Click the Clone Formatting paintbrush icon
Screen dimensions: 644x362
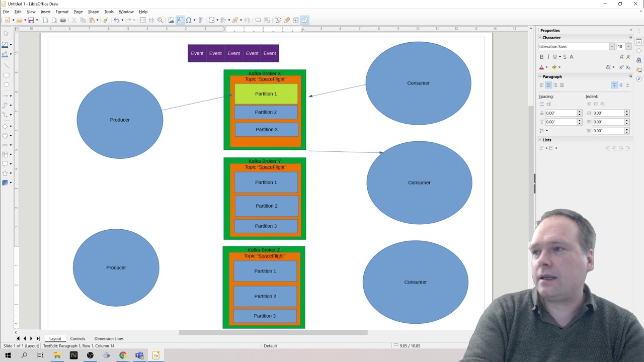coord(105,20)
